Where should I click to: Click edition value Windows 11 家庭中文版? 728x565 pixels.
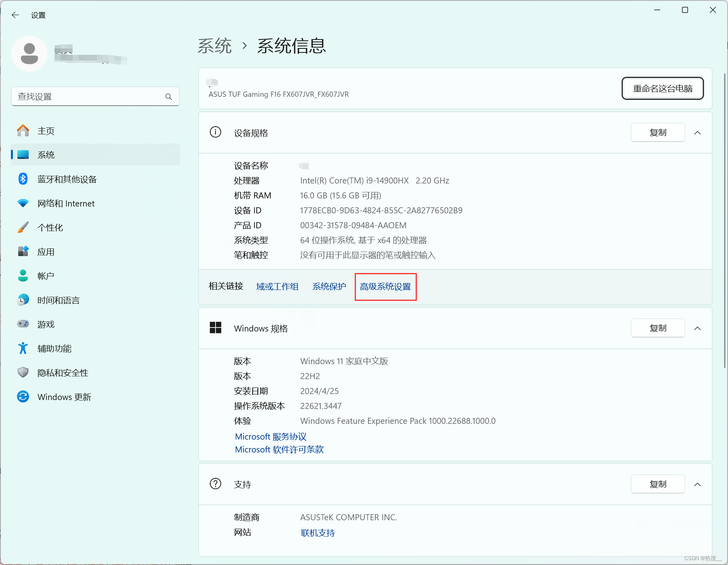344,361
